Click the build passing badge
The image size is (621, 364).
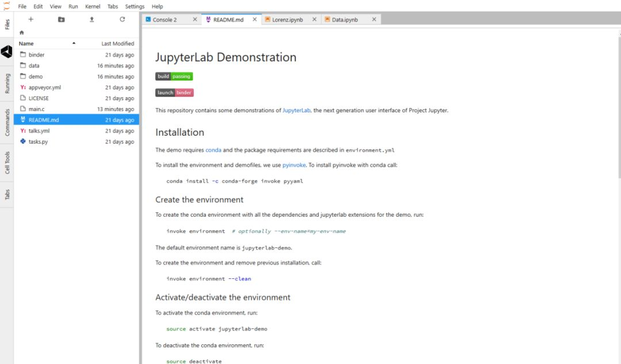pyautogui.click(x=174, y=76)
